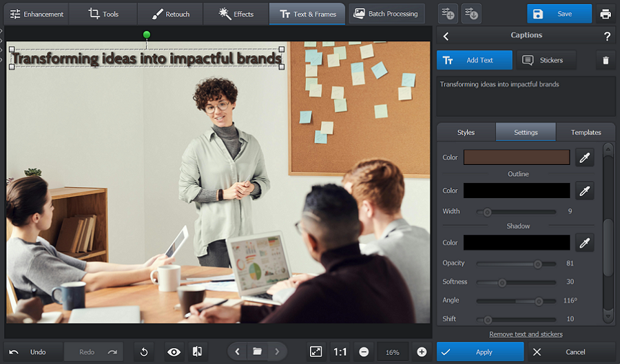Screen dimensions: 620x364
Task: Click the green rotation handle on caption
Action: [147, 34]
